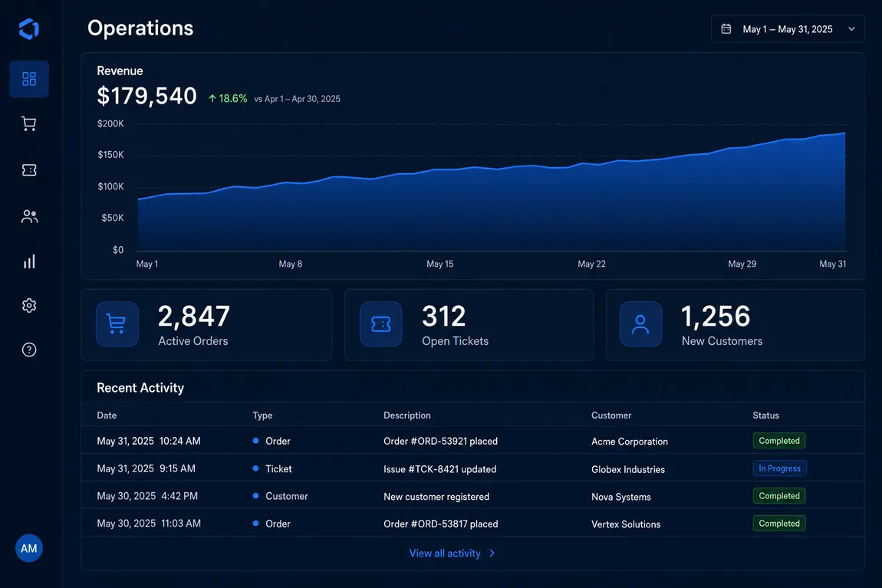Expand the date range dropdown chevron
This screenshot has width=882, height=588.
(x=851, y=28)
